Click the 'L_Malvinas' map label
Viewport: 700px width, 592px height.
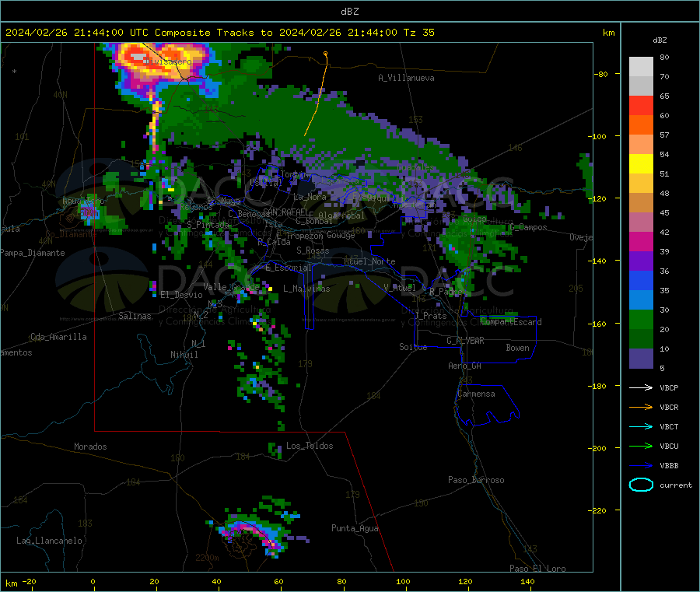coord(306,289)
